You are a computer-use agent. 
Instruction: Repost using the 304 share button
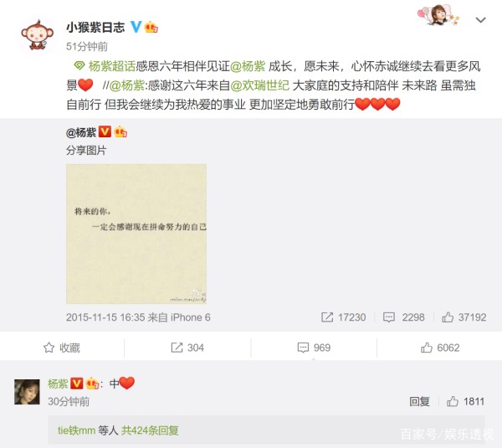point(187,348)
